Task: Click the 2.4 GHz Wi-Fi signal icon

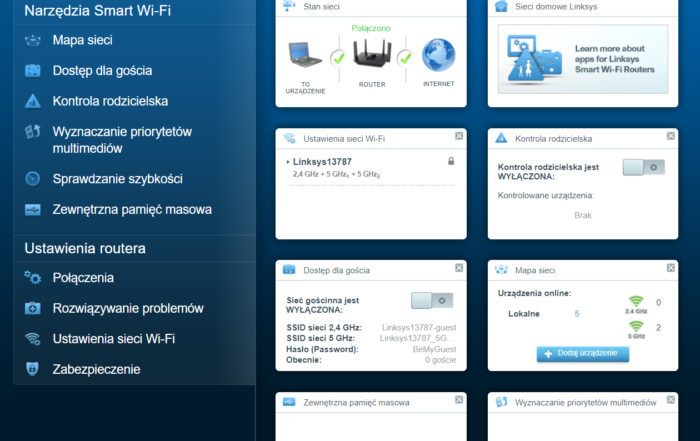Action: 636,301
